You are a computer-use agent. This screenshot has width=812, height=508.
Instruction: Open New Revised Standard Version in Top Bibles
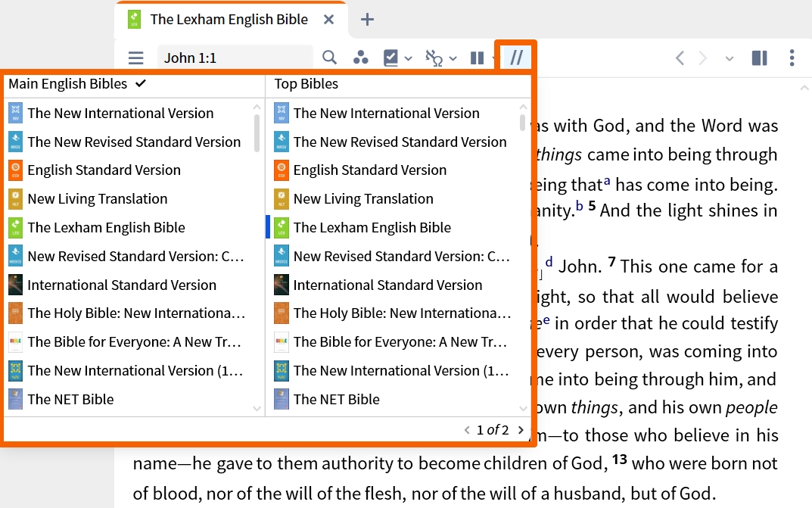[394, 142]
